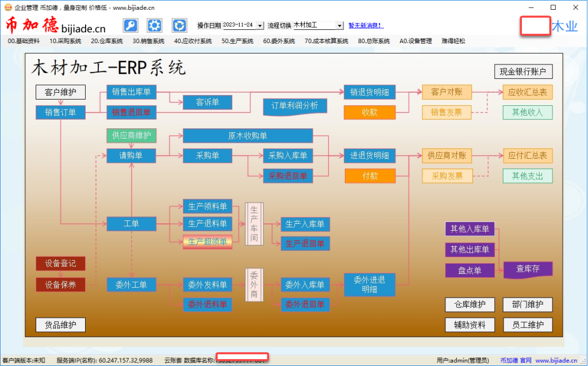Open settings via the gear icon
The image size is (588, 366).
(154, 25)
